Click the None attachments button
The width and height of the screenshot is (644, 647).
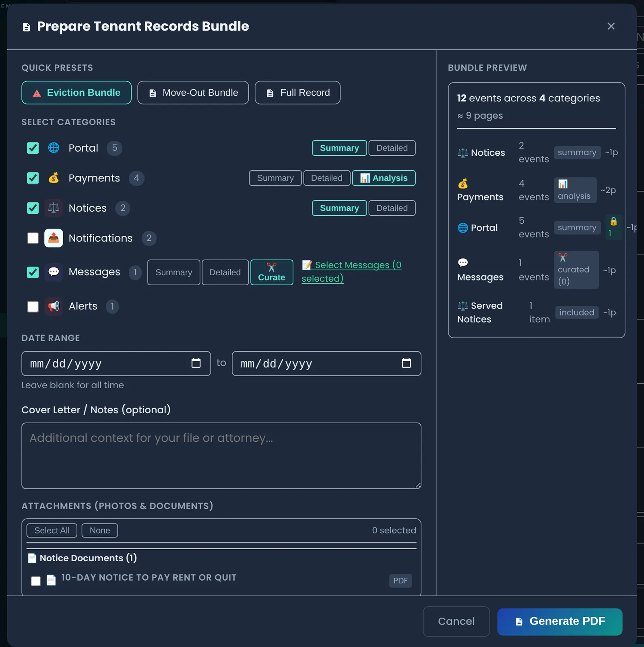[100, 530]
